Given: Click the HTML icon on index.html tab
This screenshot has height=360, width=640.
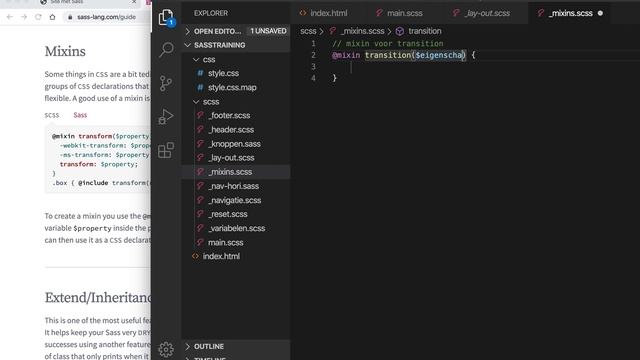Looking at the screenshot, I should coord(303,13).
